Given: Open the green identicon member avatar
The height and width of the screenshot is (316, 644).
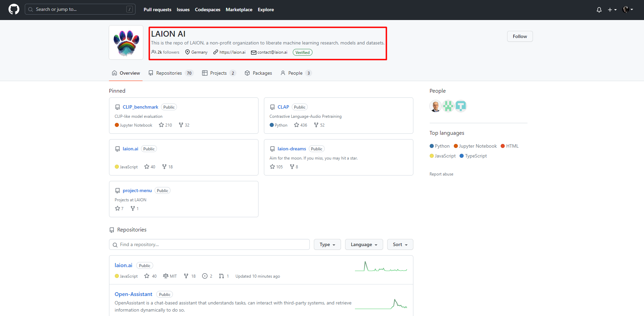Looking at the screenshot, I should 448,106.
